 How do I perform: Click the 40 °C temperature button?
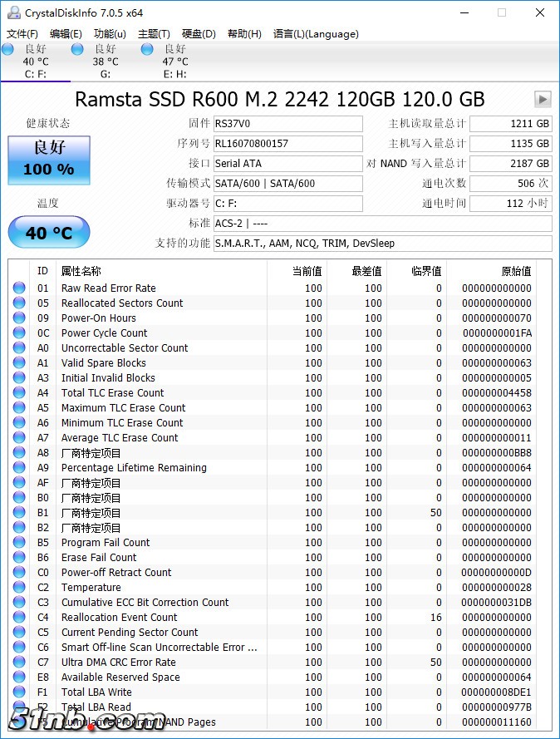tap(49, 233)
